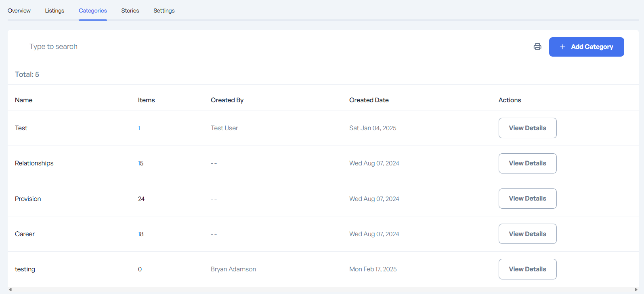Click the Add Category button
The height and width of the screenshot is (294, 644).
tap(586, 47)
